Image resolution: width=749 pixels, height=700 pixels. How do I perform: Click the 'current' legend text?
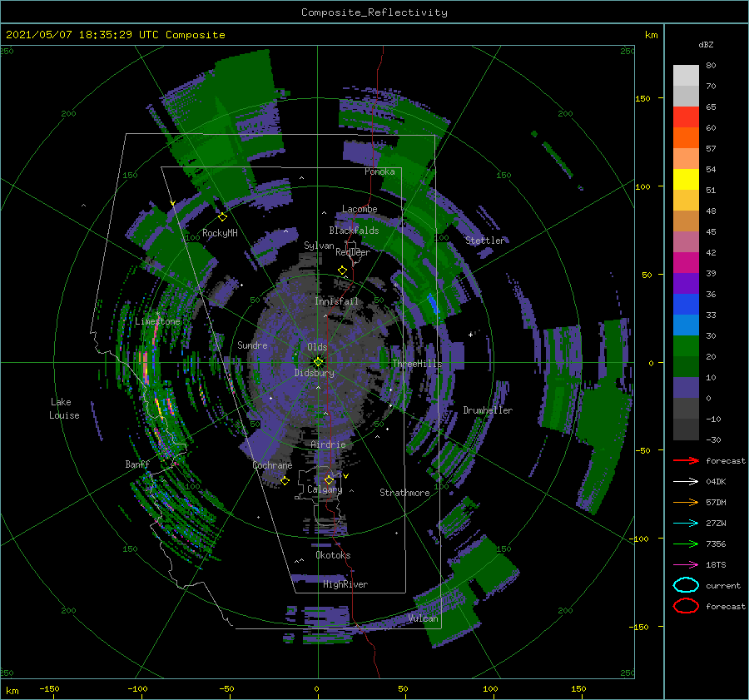[723, 585]
